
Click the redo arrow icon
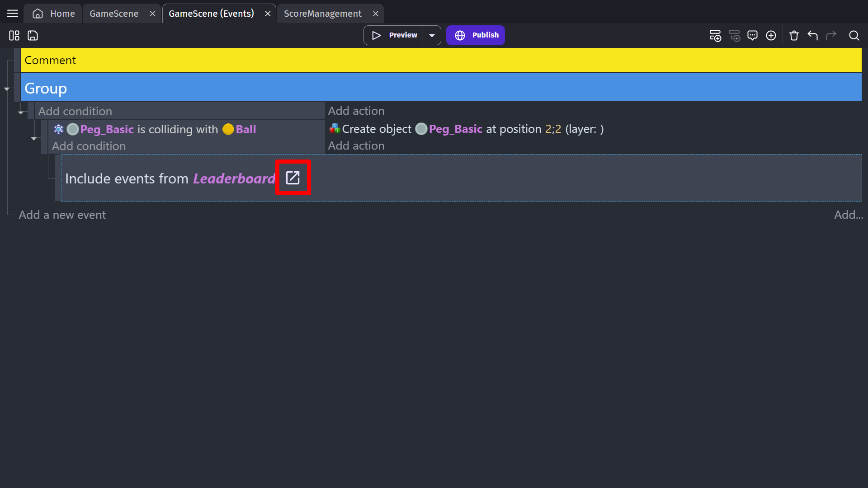click(831, 35)
